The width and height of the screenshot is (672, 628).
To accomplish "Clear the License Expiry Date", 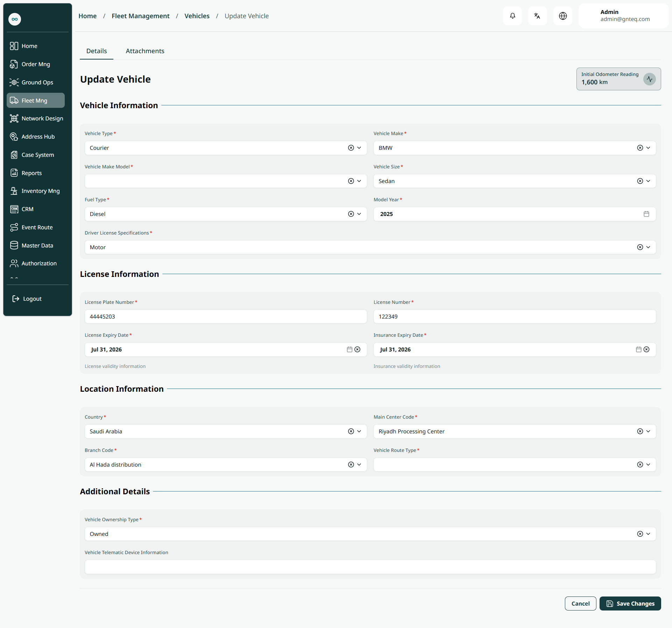I will click(357, 349).
